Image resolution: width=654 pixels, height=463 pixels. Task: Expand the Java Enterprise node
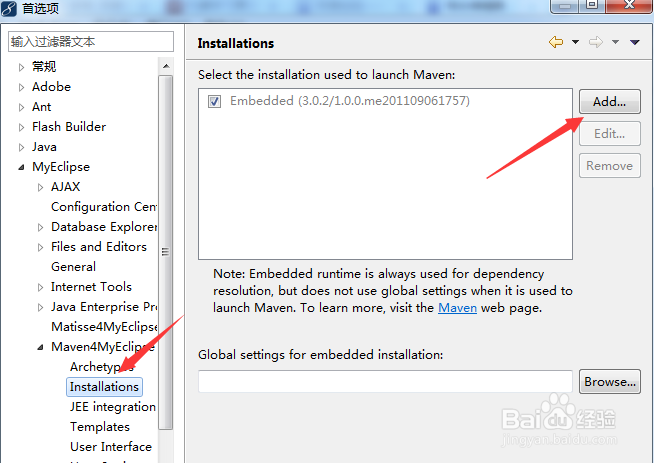point(40,307)
